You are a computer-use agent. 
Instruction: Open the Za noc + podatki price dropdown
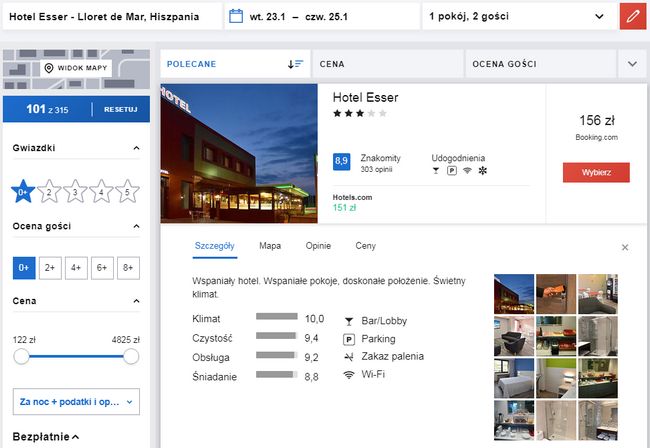click(x=76, y=402)
